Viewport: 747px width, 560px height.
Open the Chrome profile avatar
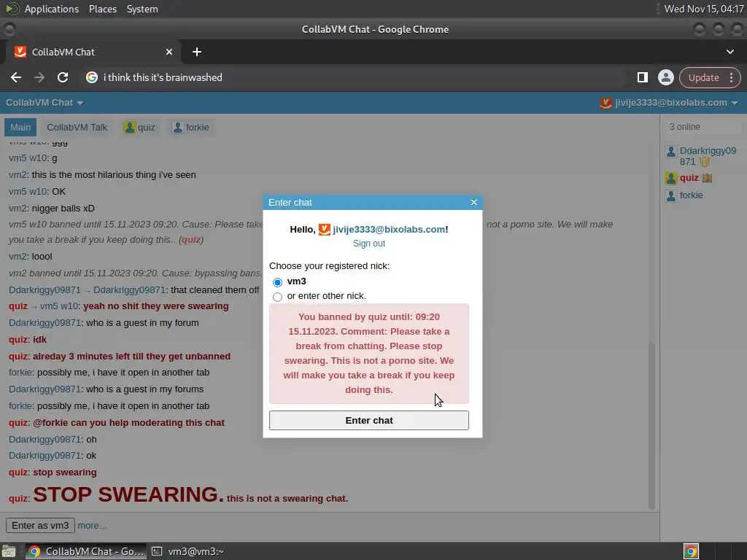point(665,77)
